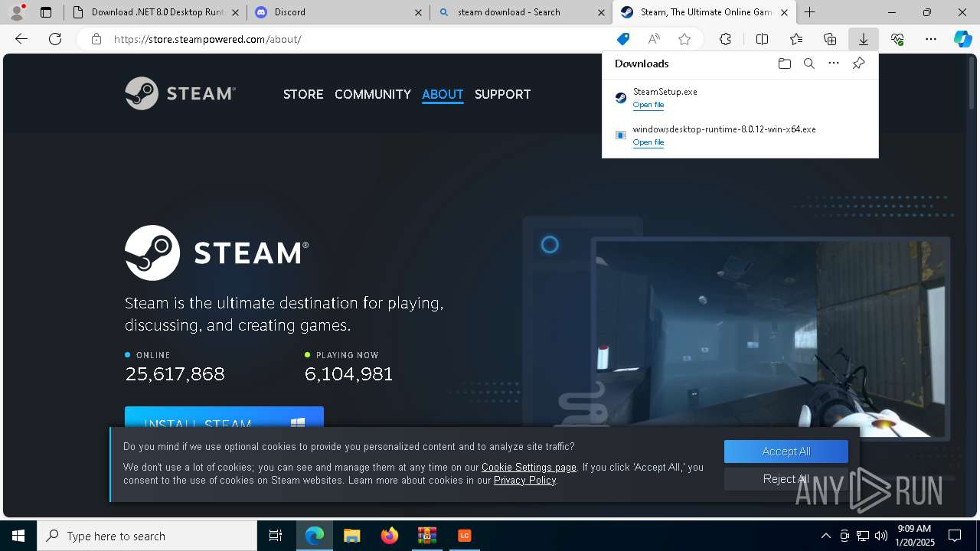The height and width of the screenshot is (551, 980).
Task: Click SteamSetup.exe file icon in downloads
Action: [621, 97]
